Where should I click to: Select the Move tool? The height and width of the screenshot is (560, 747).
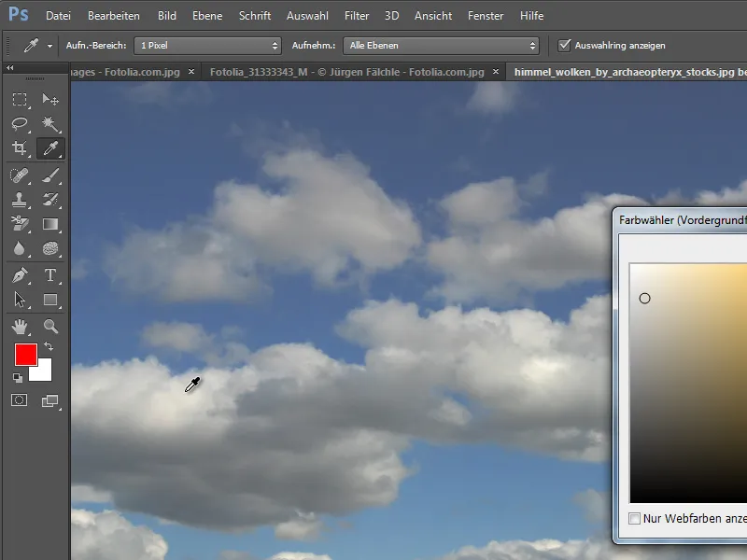(50, 99)
